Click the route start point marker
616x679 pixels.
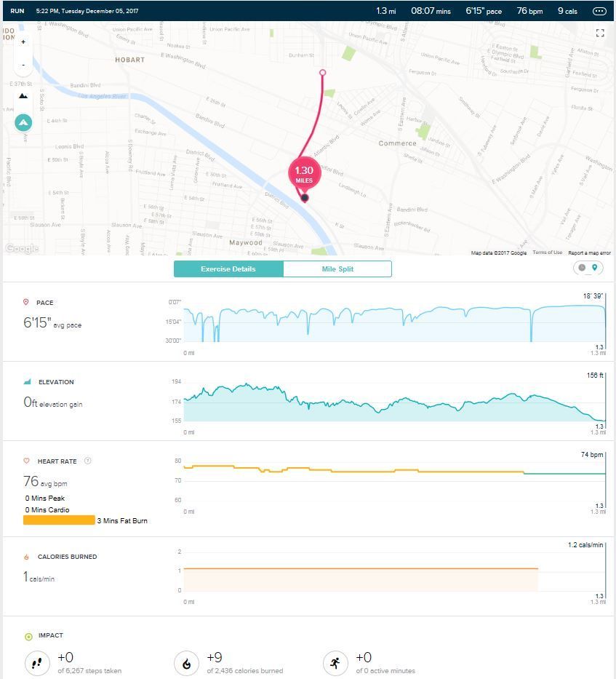click(323, 73)
